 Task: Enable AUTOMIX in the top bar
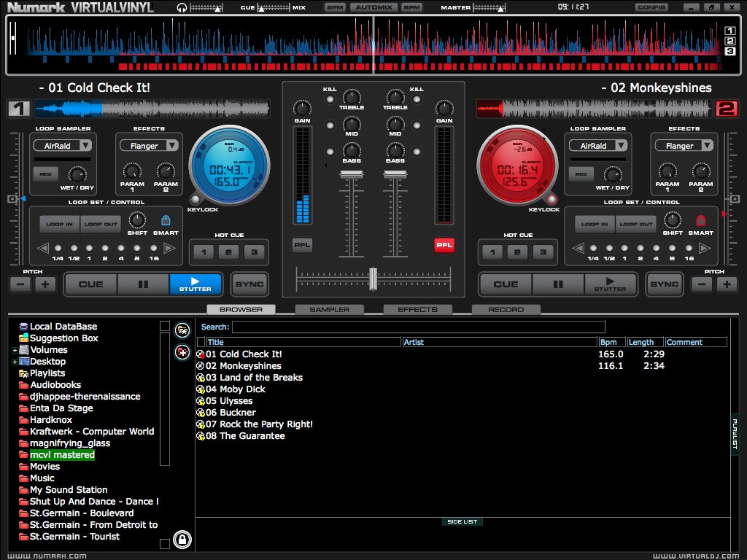tap(373, 7)
